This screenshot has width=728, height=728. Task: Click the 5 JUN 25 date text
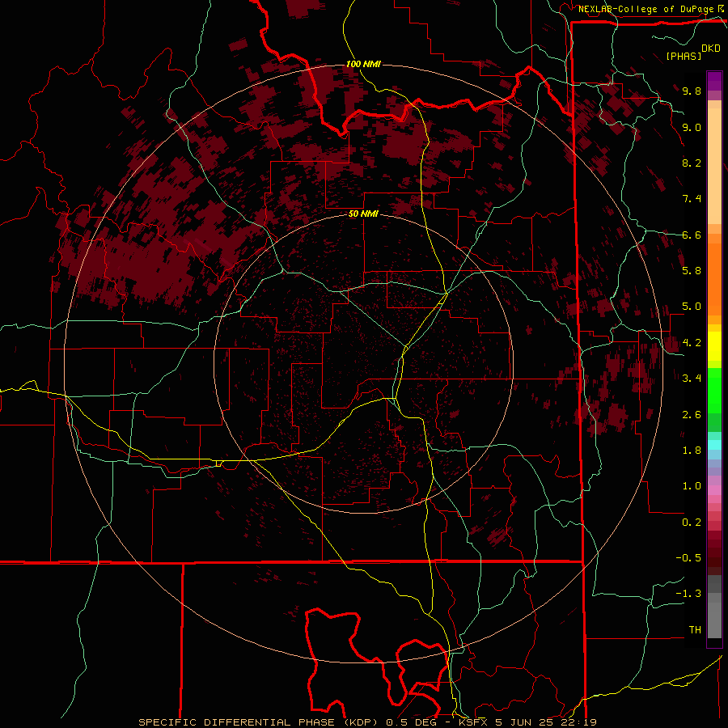(x=525, y=722)
